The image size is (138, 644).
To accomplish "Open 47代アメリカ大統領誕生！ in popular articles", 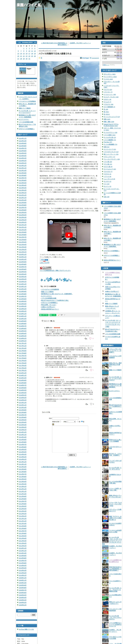I will [x=112, y=278].
